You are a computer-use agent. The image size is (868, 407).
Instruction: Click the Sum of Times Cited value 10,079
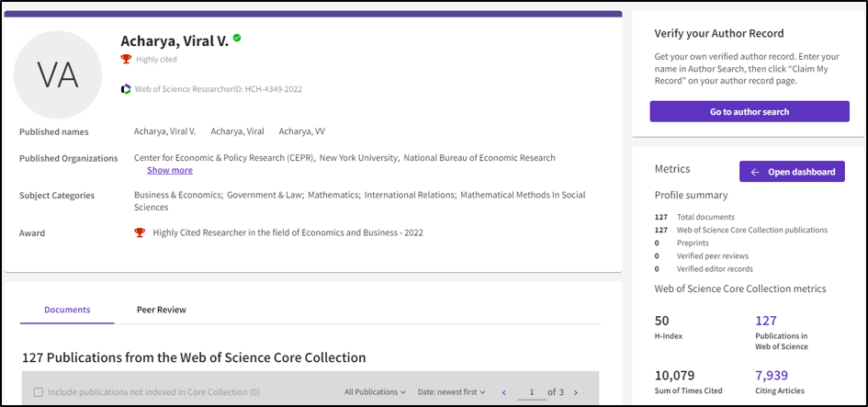pos(674,376)
